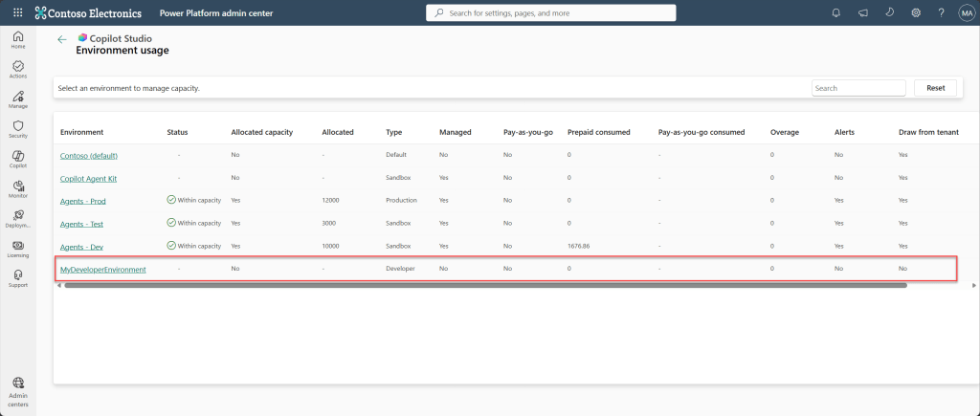Image resolution: width=980 pixels, height=416 pixels.
Task: Toggle the dark mode moon icon
Action: coord(889,12)
